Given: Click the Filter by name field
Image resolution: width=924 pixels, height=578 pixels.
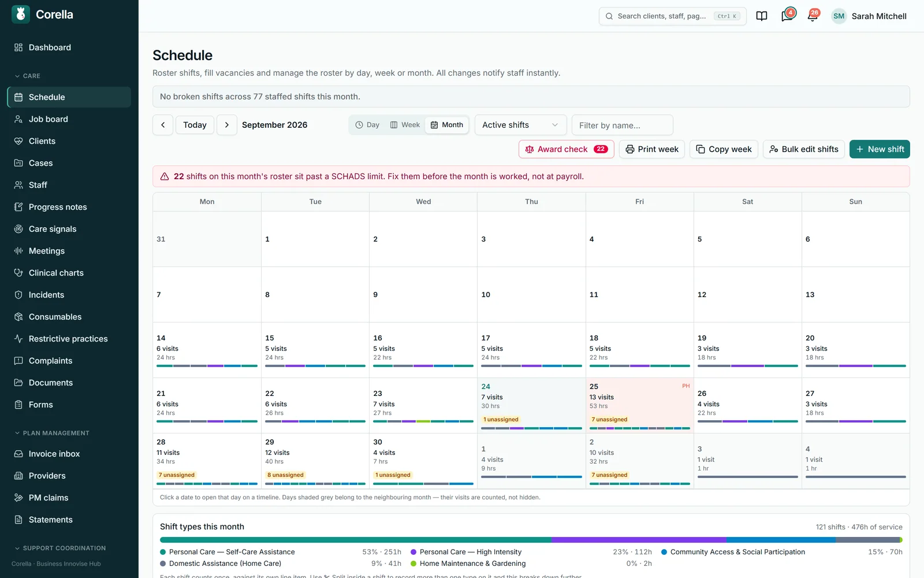Looking at the screenshot, I should [622, 125].
